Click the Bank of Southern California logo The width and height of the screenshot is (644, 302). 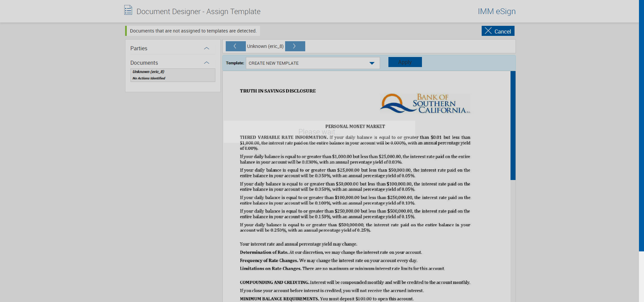[425, 103]
